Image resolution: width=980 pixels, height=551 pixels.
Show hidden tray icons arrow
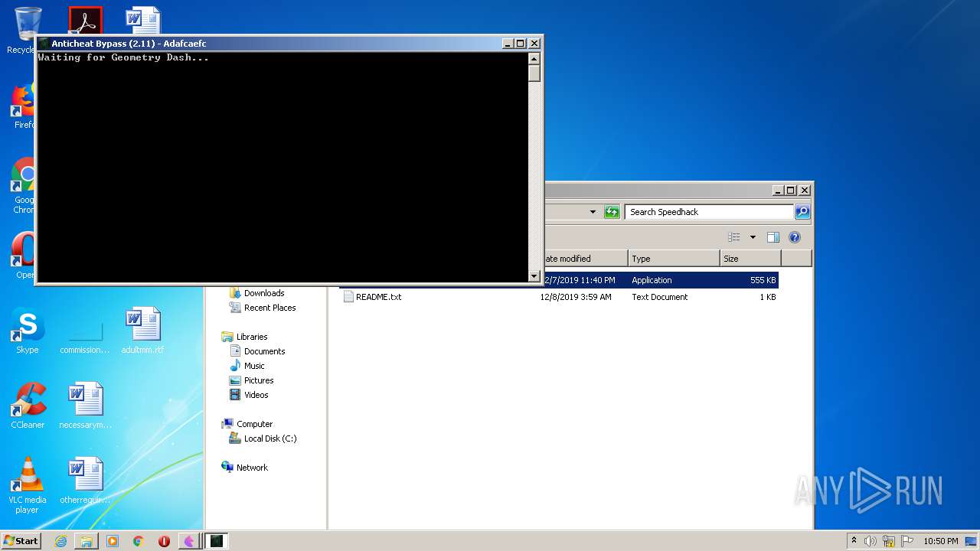[x=854, y=540]
